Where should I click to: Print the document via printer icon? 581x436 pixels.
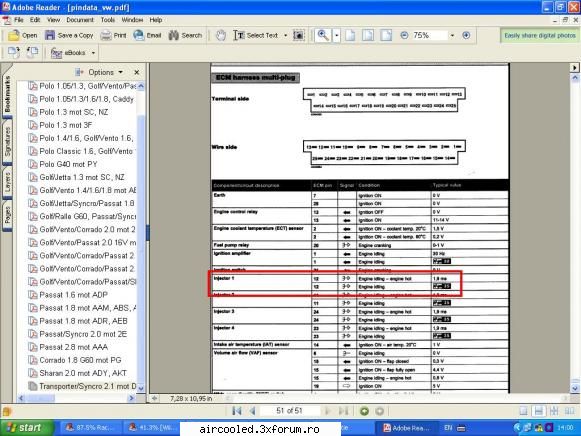click(x=113, y=35)
